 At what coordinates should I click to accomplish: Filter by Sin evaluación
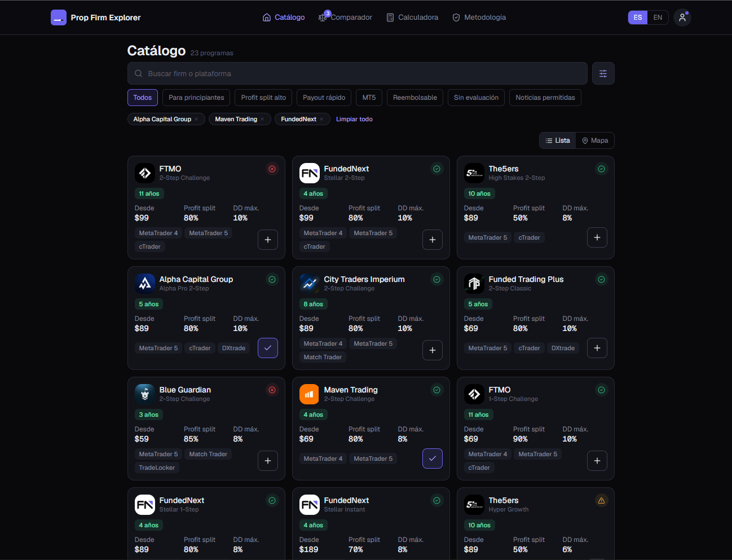477,98
